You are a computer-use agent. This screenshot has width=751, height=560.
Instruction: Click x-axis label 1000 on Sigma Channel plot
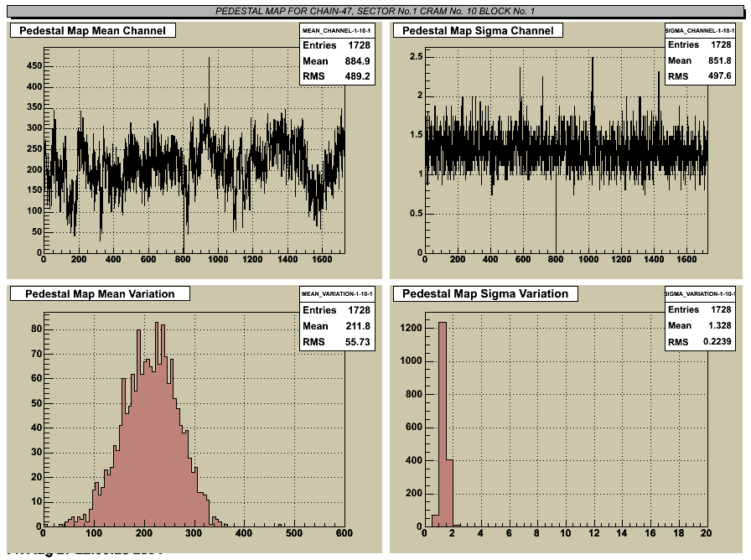coord(588,259)
